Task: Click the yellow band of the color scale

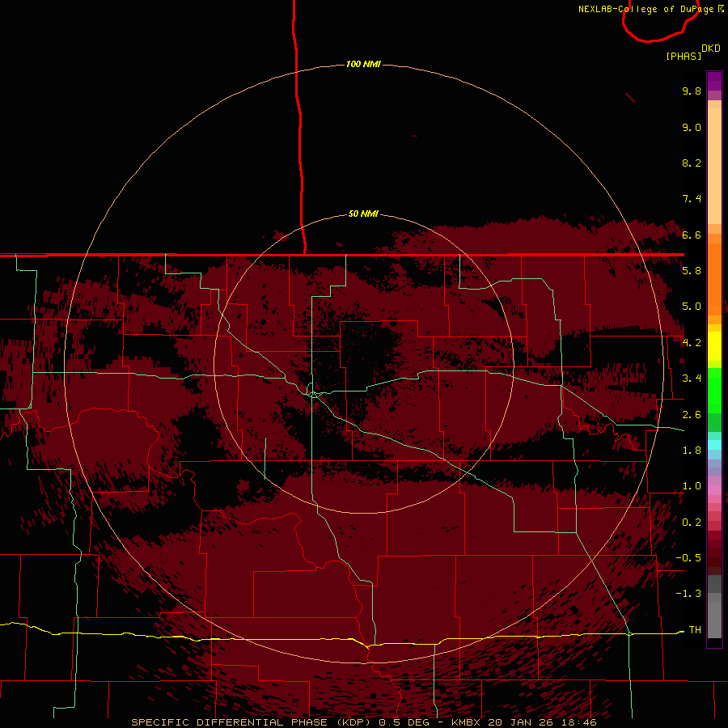Action: click(714, 346)
